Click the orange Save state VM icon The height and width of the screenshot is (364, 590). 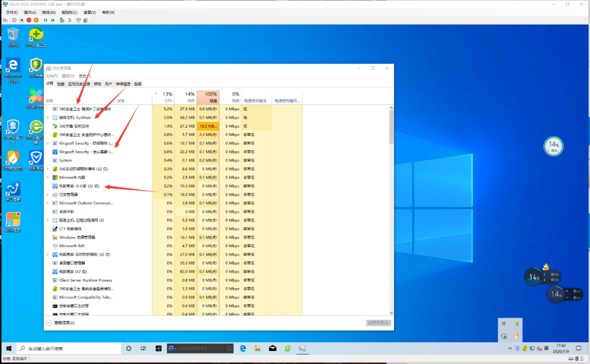pos(36,20)
